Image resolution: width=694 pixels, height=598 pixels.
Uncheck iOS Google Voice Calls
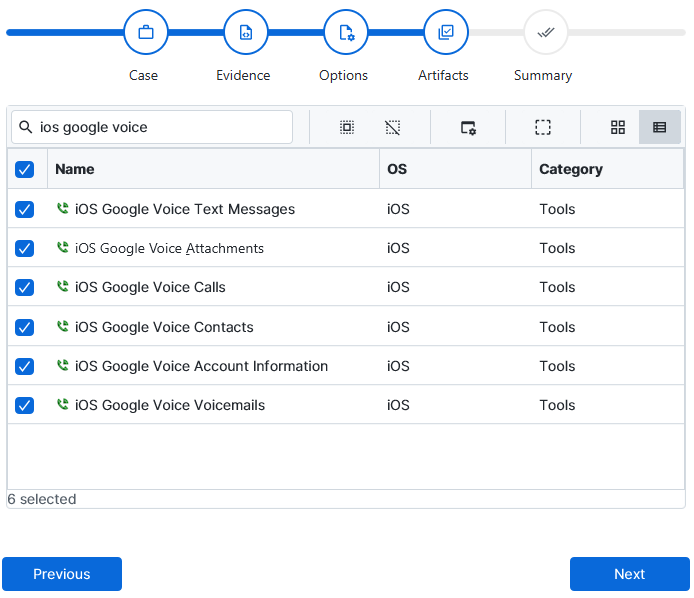(x=24, y=287)
